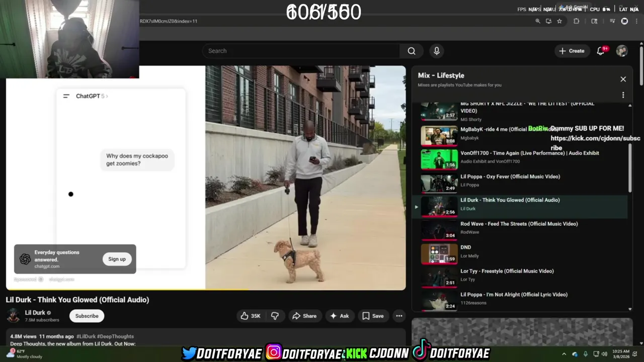The image size is (644, 362).
Task: Open Chrome three-dot menu
Action: tap(637, 21)
